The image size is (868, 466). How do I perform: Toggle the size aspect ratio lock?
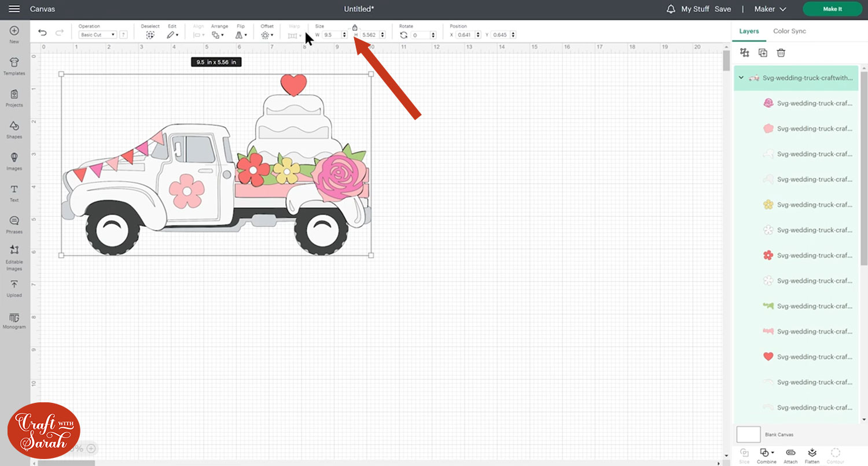click(355, 27)
